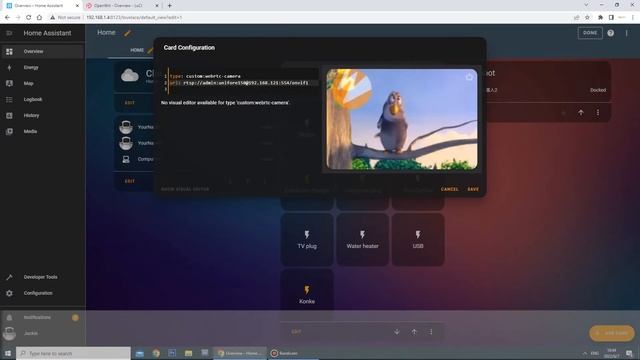
Task: Reload the browser page
Action: coord(29,18)
